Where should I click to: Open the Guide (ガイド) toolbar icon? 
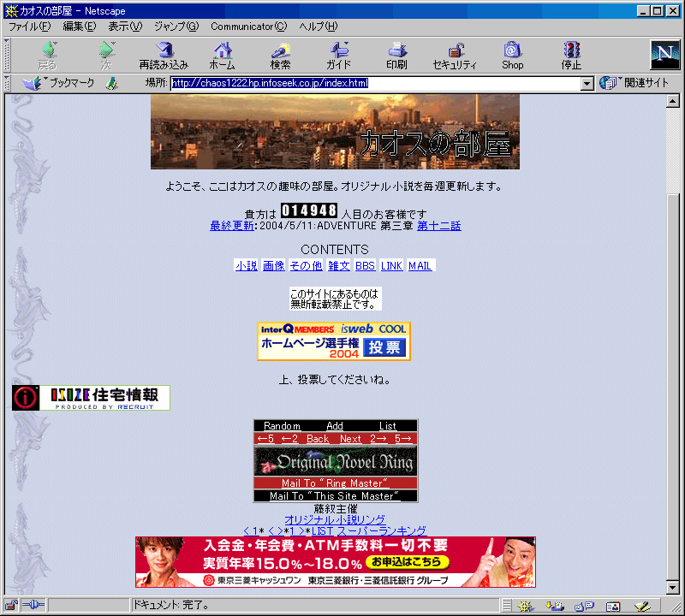pos(338,56)
